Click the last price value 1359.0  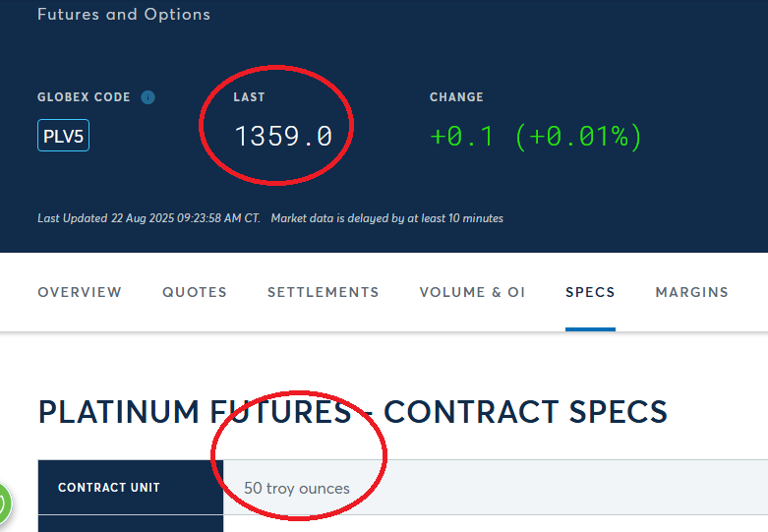(283, 136)
